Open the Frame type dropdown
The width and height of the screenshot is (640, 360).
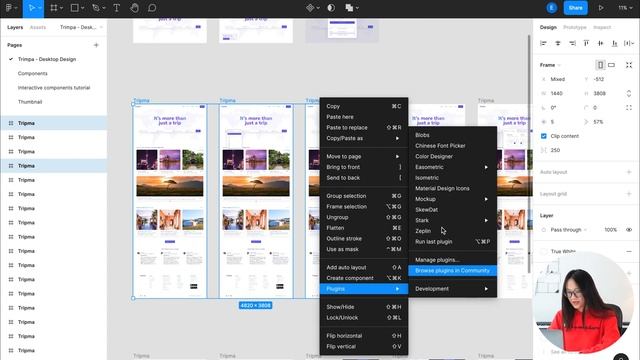coord(550,65)
